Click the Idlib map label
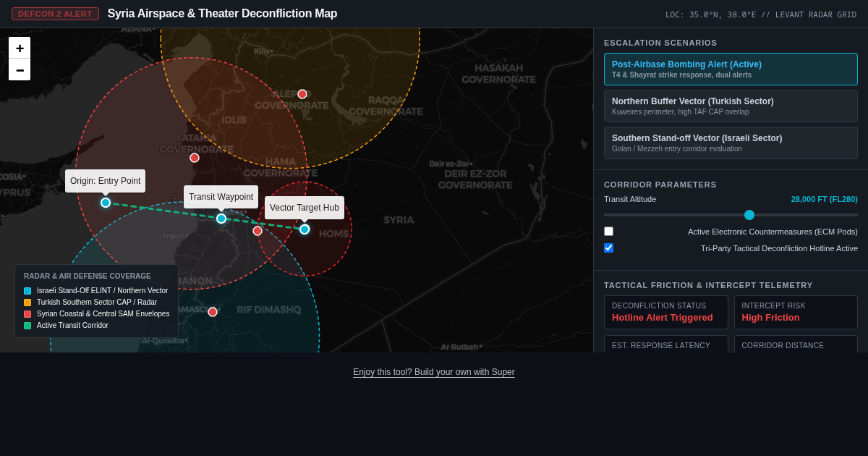 point(234,120)
